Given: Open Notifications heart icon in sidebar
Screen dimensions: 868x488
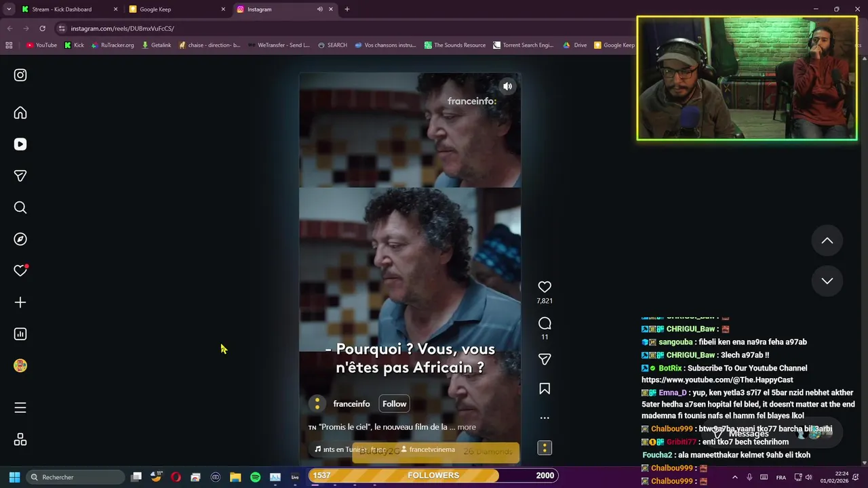Looking at the screenshot, I should [20, 270].
